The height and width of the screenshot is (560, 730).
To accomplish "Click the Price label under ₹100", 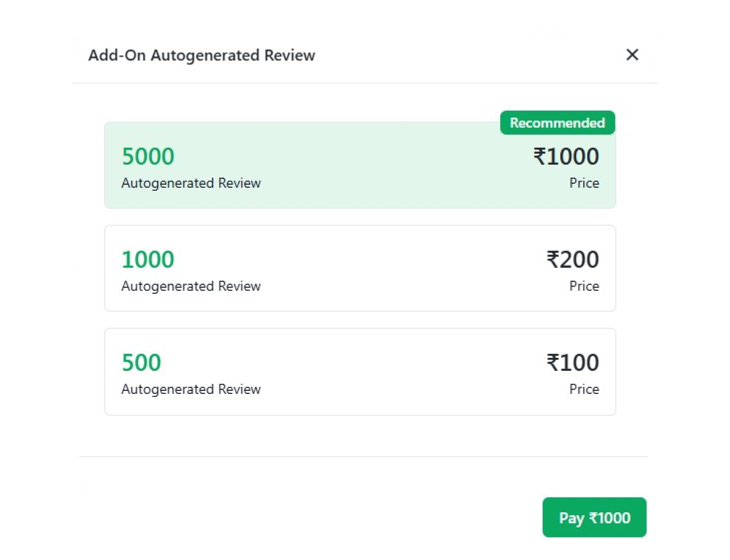I will (x=584, y=389).
